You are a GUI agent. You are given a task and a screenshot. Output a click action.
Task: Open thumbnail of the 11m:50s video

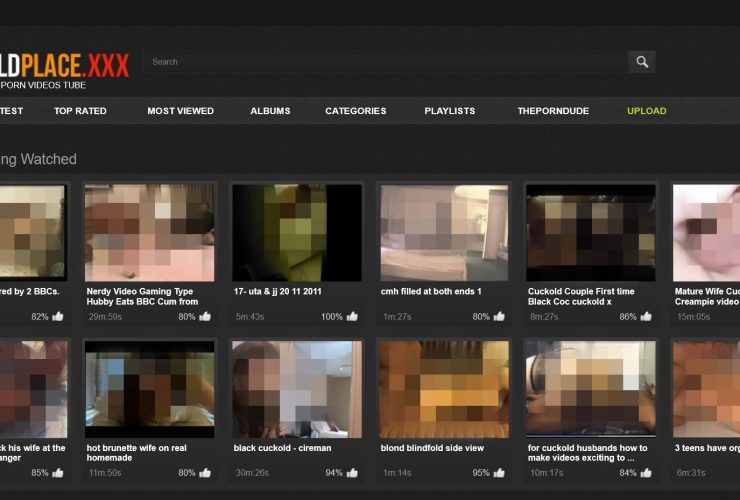(150, 389)
